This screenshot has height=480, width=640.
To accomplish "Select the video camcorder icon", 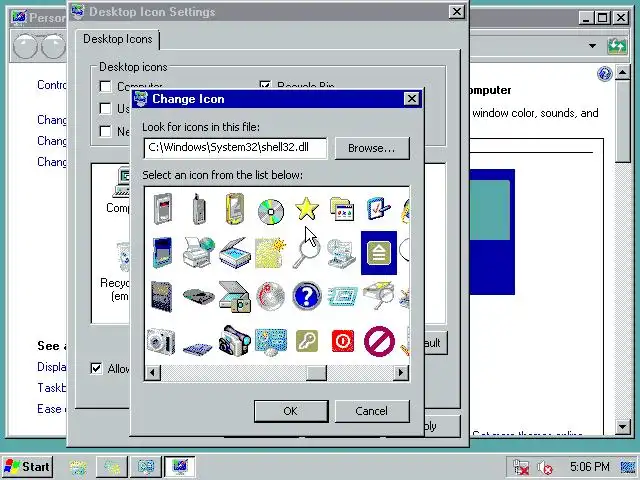I will (x=234, y=340).
